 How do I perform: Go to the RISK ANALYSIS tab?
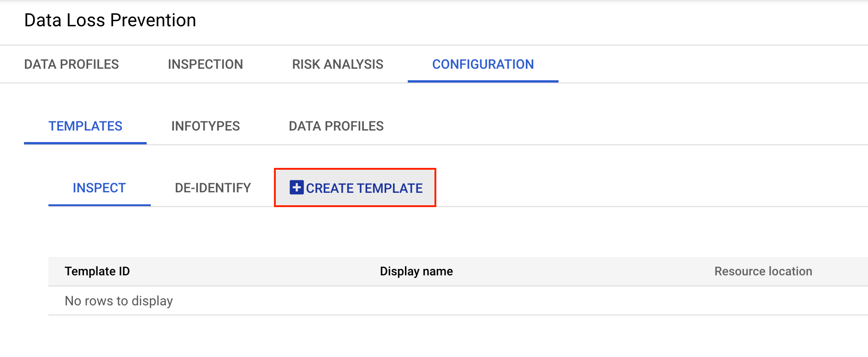click(x=338, y=64)
